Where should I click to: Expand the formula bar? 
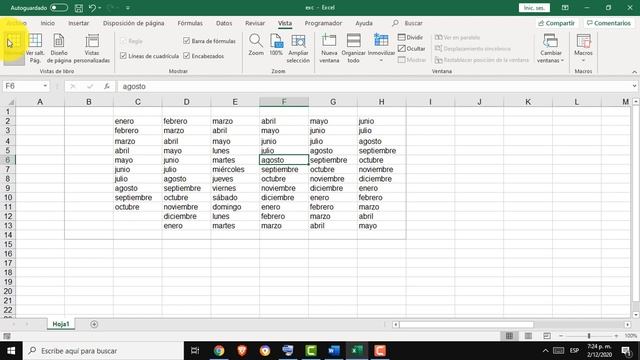point(634,86)
